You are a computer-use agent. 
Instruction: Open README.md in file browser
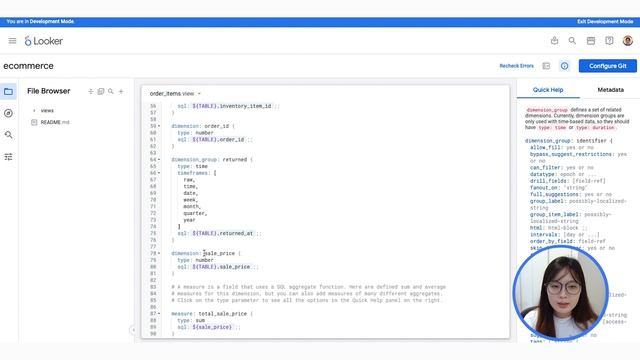55,122
